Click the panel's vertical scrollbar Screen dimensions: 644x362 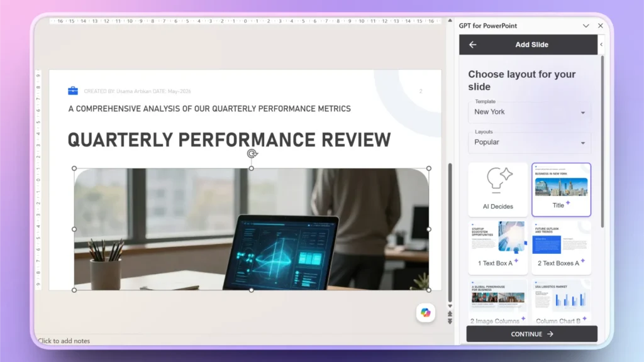(602, 141)
